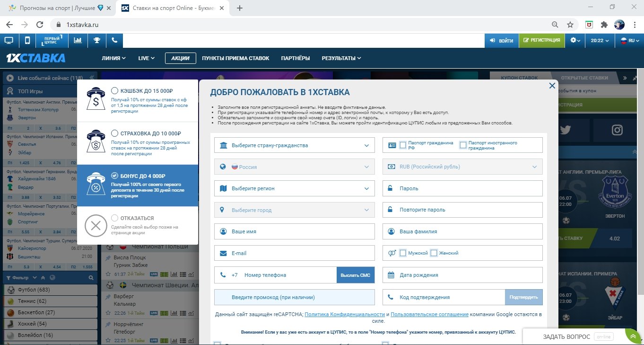Screen dimensions: 644x345
Task: Open the Пользовательское соглашение link
Action: (x=429, y=314)
